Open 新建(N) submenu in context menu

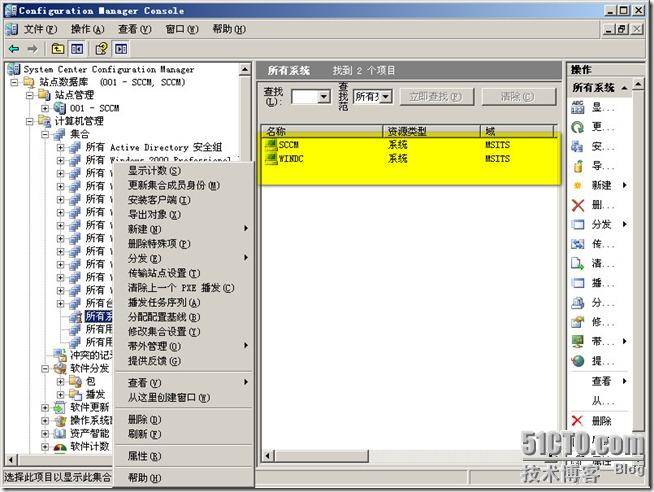[x=184, y=229]
